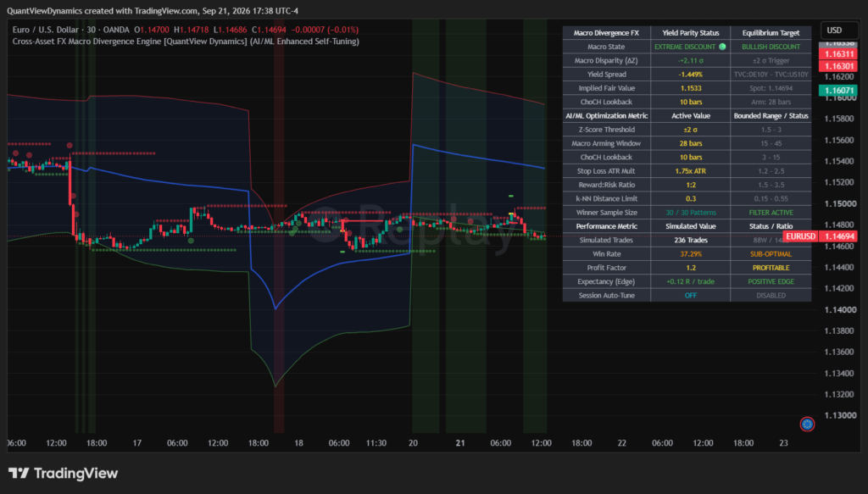
Task: Click the '1:2' ratio value
Action: (690, 185)
